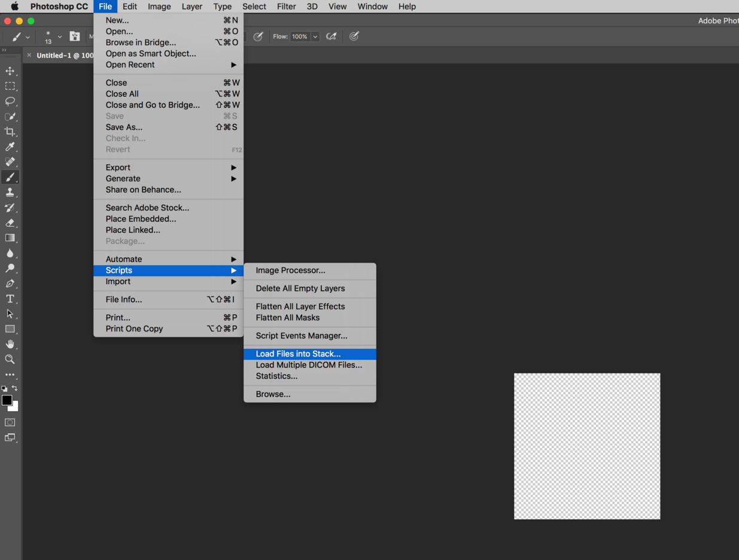Choose Save As from File menu

coord(169,127)
